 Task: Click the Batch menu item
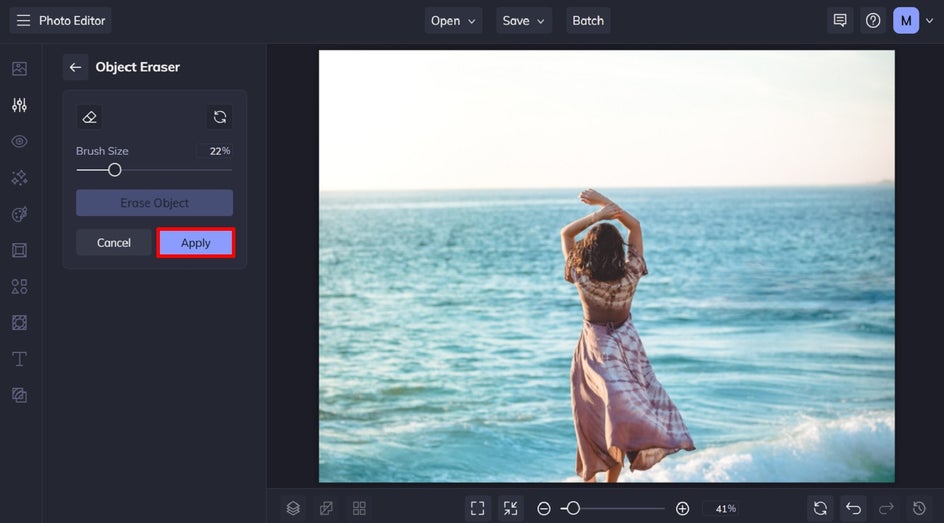click(588, 20)
